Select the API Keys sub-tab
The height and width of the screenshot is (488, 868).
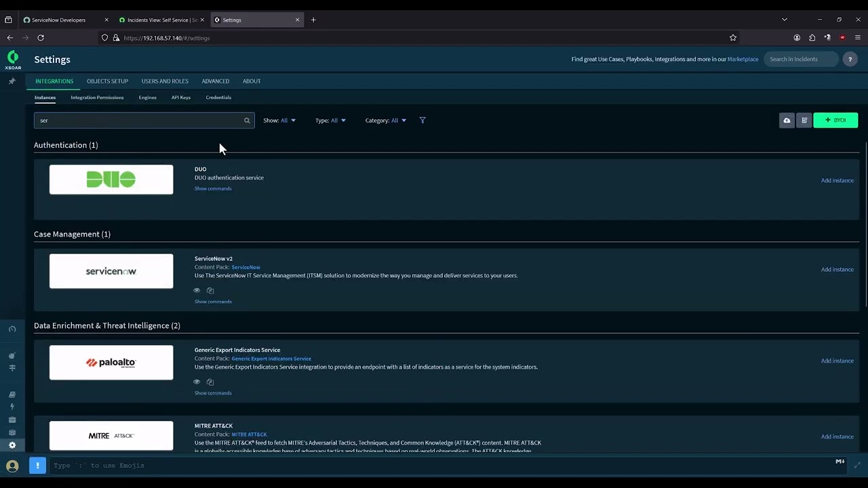coord(180,98)
